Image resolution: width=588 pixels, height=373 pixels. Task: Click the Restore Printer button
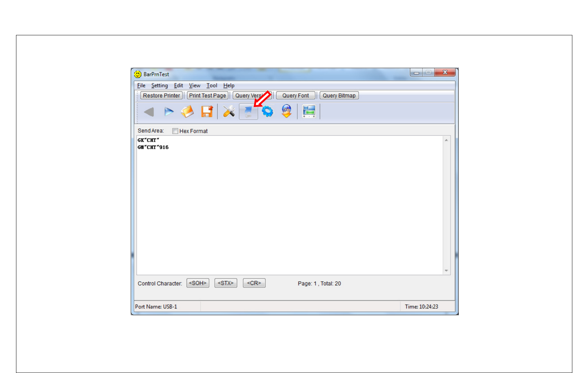162,96
